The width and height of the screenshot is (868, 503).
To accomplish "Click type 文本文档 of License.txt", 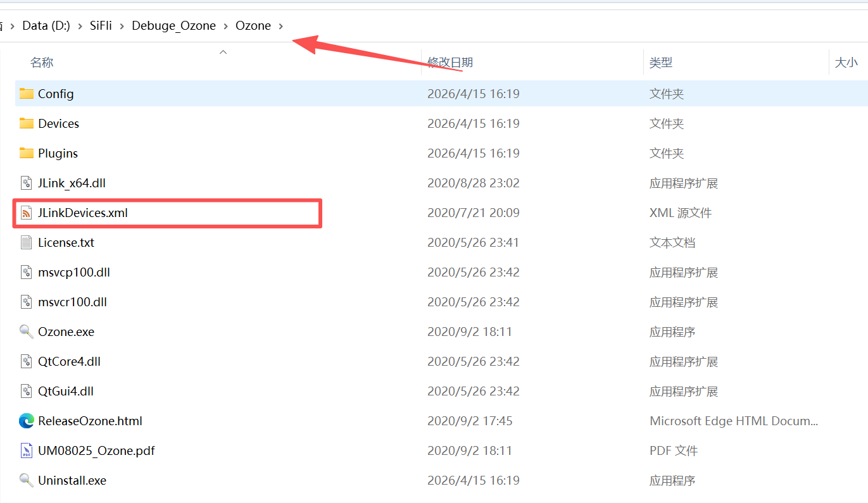I will coord(672,242).
